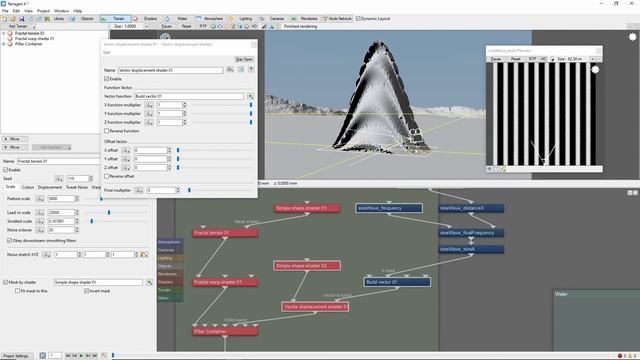
Task: Open the Z function multiplier animation button
Action: coord(149,122)
